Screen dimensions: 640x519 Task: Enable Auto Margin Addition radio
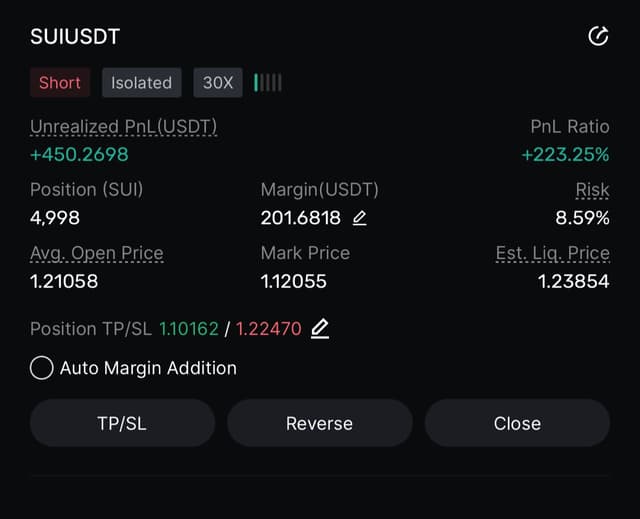pos(42,368)
